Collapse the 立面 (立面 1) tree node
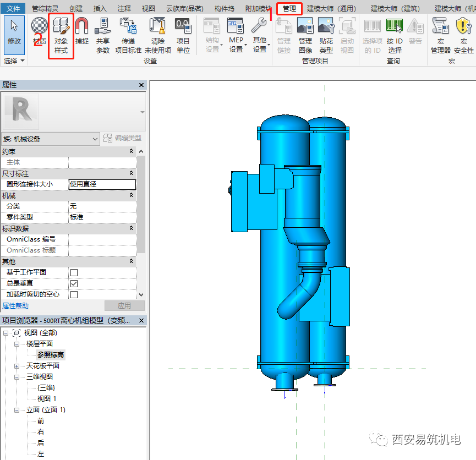Image resolution: width=476 pixels, height=460 pixels. pyautogui.click(x=17, y=410)
